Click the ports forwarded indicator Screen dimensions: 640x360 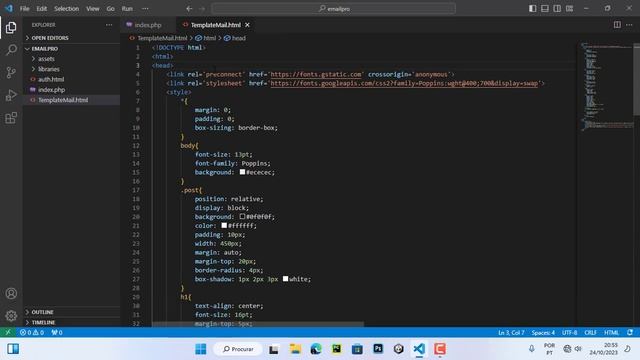click(57, 332)
